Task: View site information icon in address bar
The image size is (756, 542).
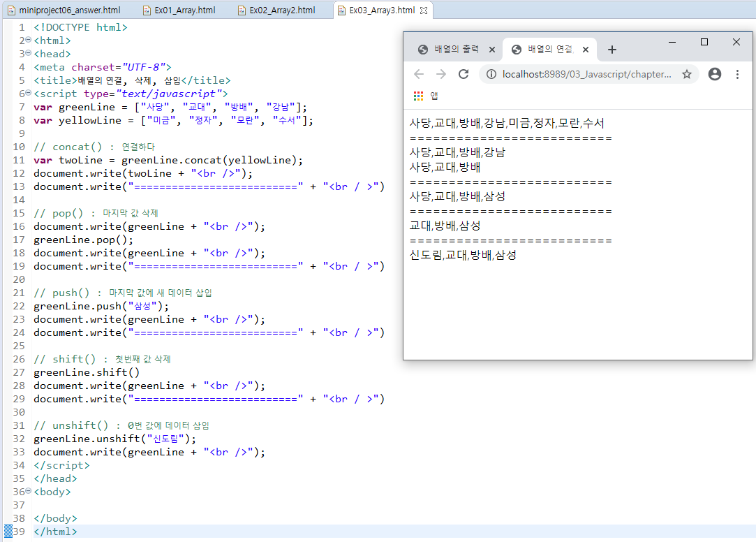Action: [x=491, y=74]
